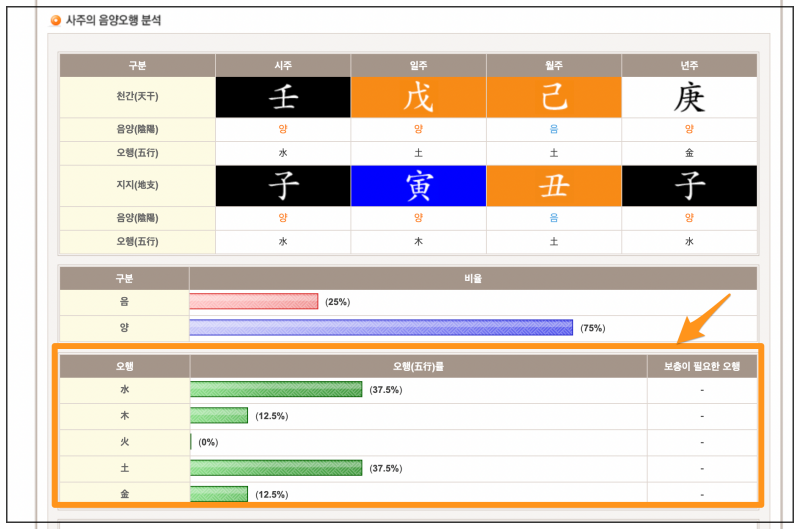Click the (75%) value
The height and width of the screenshot is (529, 800).
(x=592, y=328)
